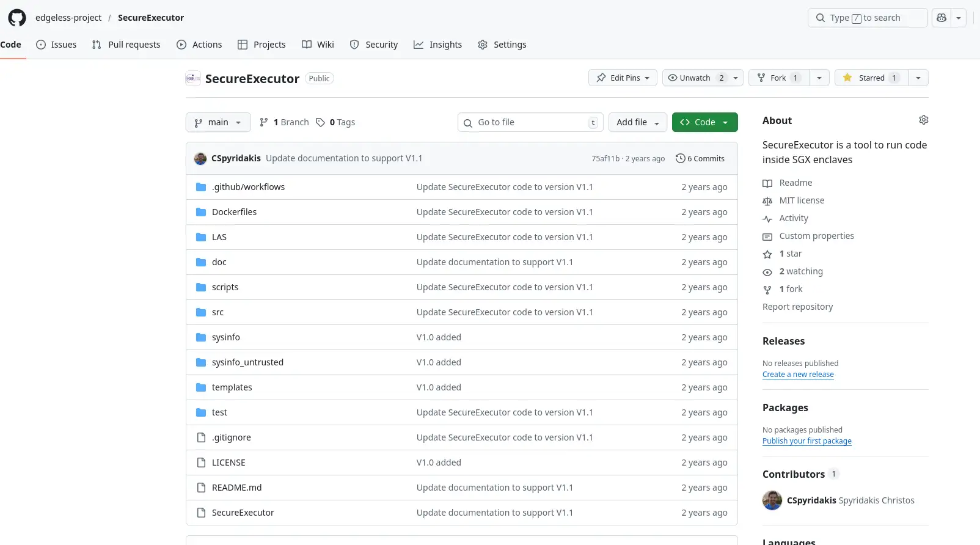
Task: Click Create a new release link
Action: click(798, 375)
